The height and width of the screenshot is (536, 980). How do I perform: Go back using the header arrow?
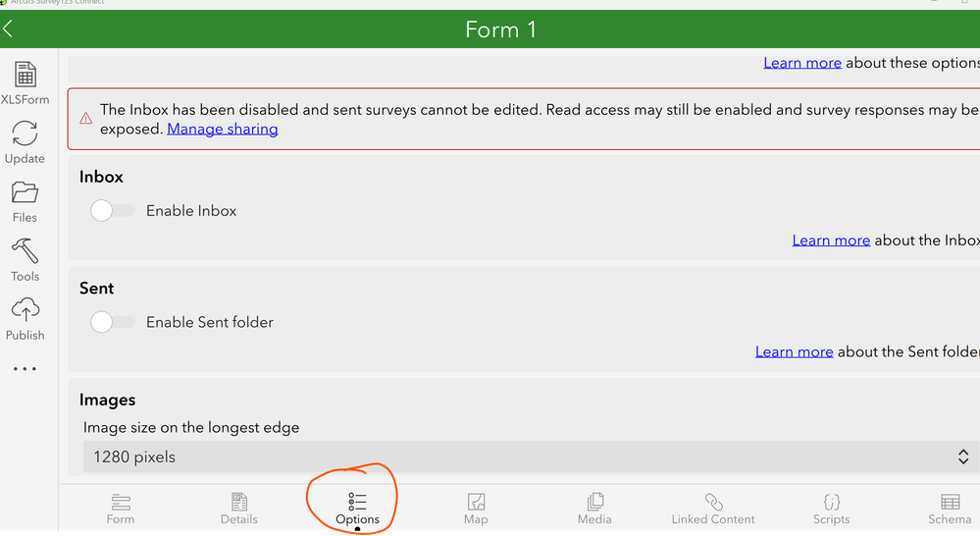[8, 28]
